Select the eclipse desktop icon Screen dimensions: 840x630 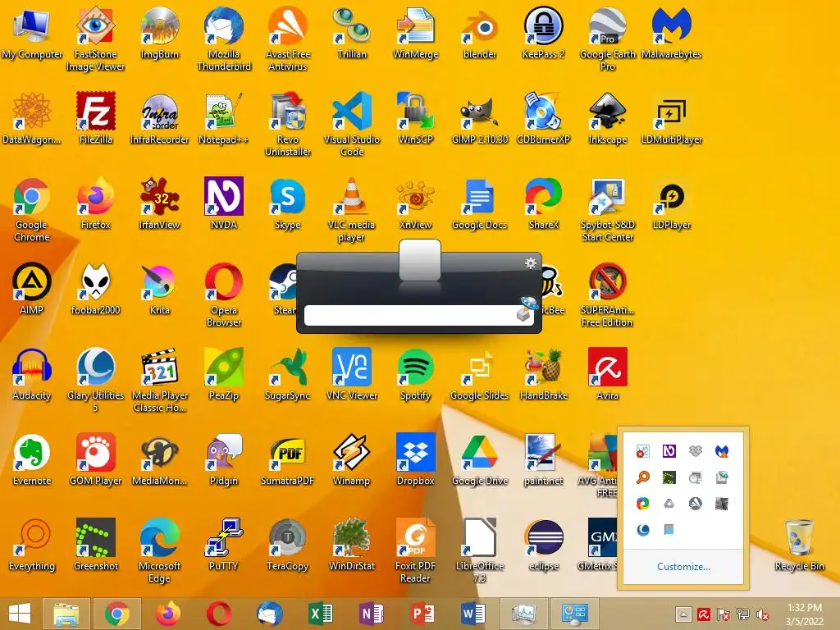(543, 545)
